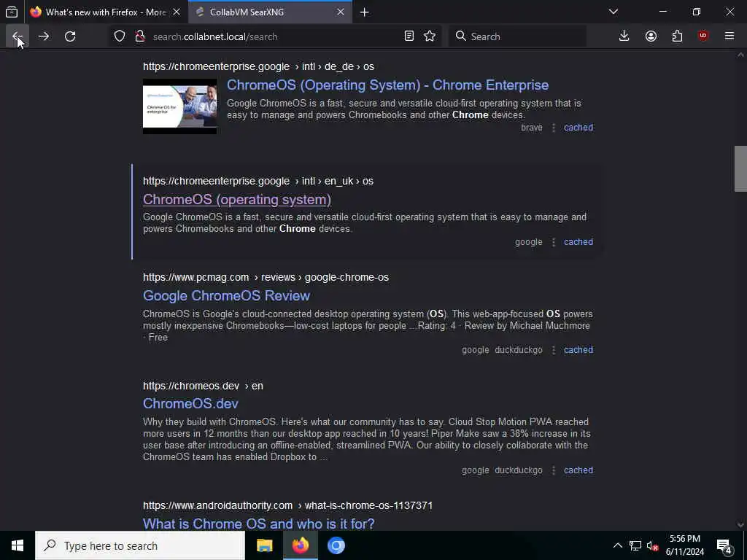Open the notification center icon

pyautogui.click(x=724, y=545)
